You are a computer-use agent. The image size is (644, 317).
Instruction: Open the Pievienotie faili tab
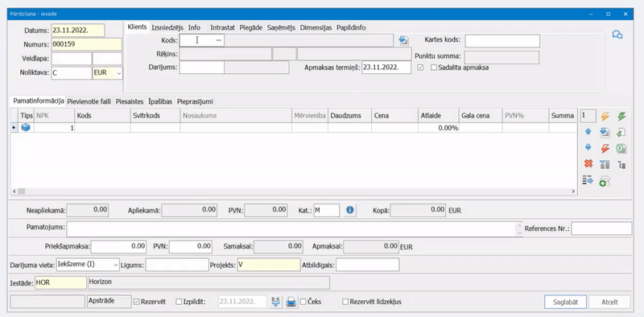pos(89,101)
